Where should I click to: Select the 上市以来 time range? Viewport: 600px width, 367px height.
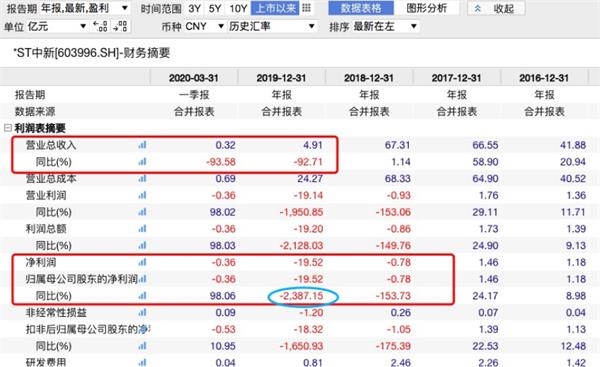[x=276, y=8]
